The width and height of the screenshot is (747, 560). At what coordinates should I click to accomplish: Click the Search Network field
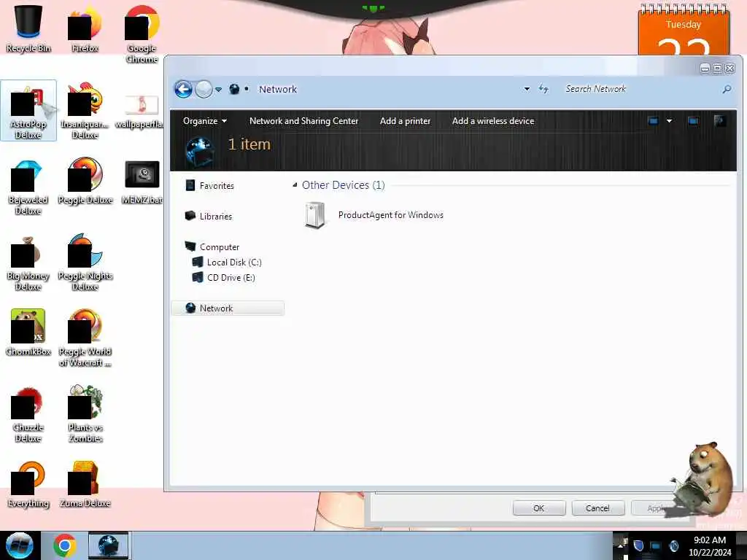(640, 89)
